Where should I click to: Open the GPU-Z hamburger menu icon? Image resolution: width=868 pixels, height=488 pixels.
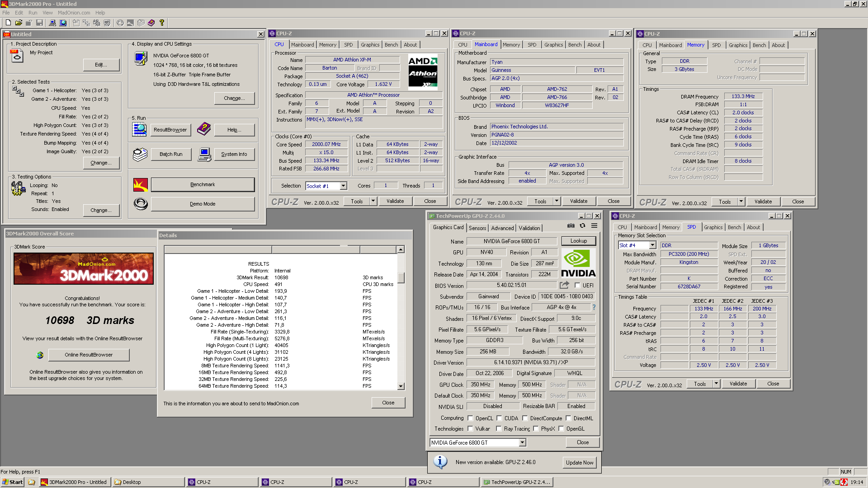pos(594,225)
